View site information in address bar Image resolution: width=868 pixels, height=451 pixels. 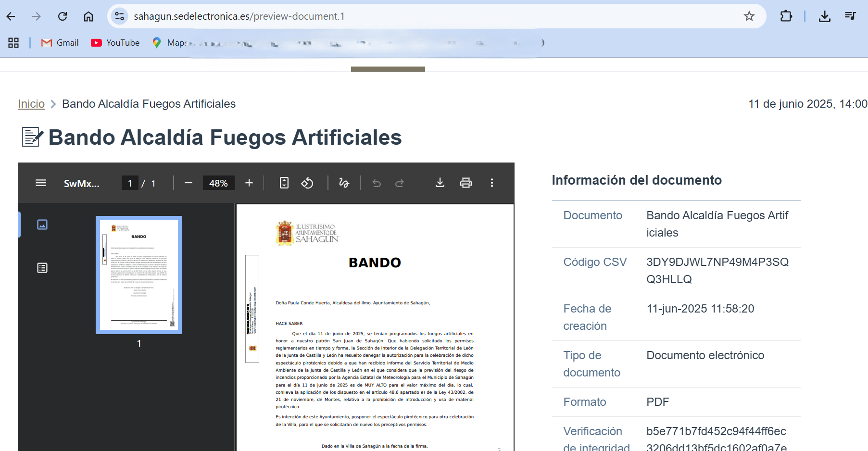click(119, 16)
